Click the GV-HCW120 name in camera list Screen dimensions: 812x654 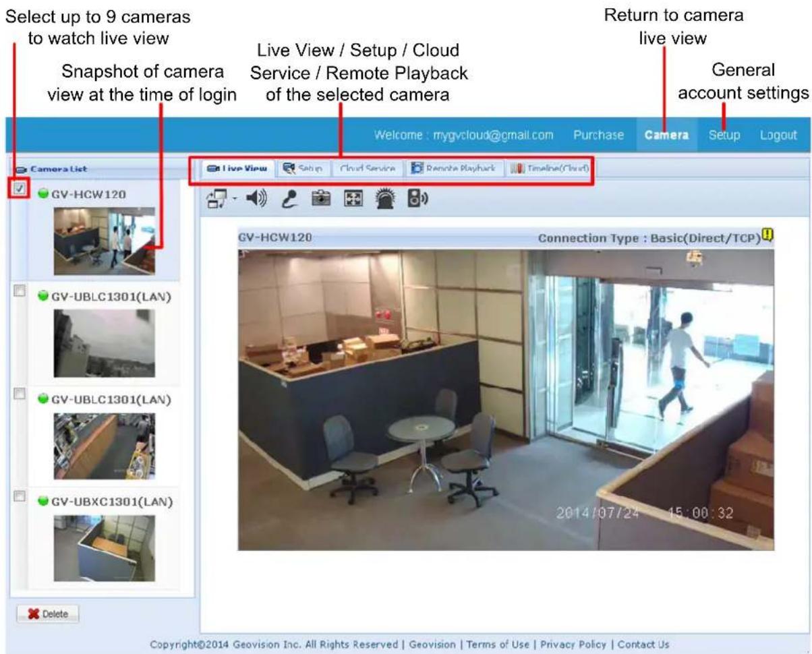[x=88, y=194]
